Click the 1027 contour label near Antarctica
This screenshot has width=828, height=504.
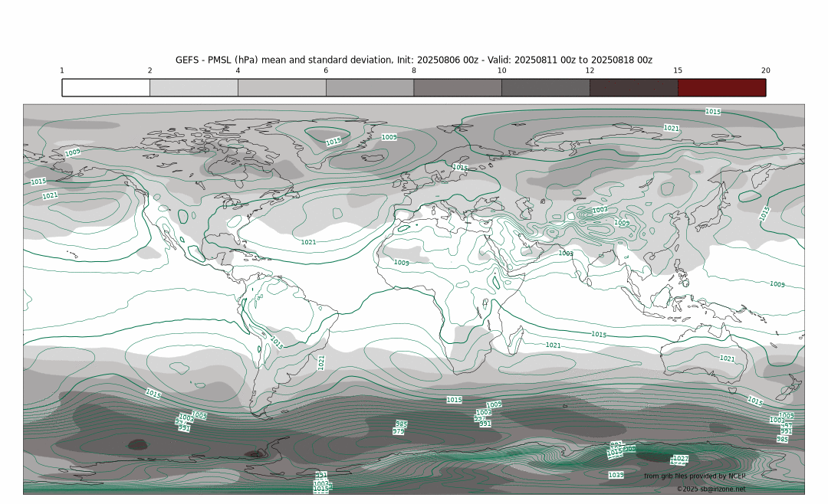pos(680,458)
